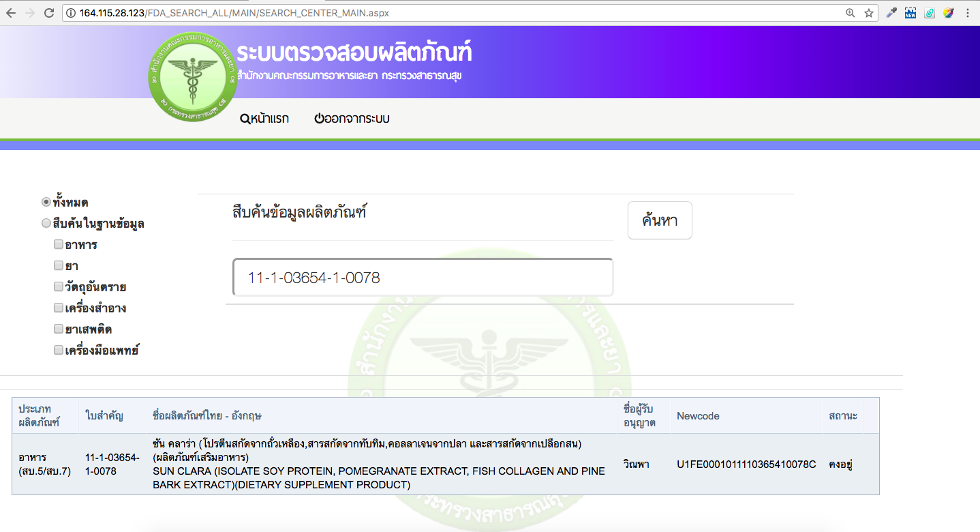Click the ค้นหา search button
This screenshot has height=532, width=980.
pos(660,220)
